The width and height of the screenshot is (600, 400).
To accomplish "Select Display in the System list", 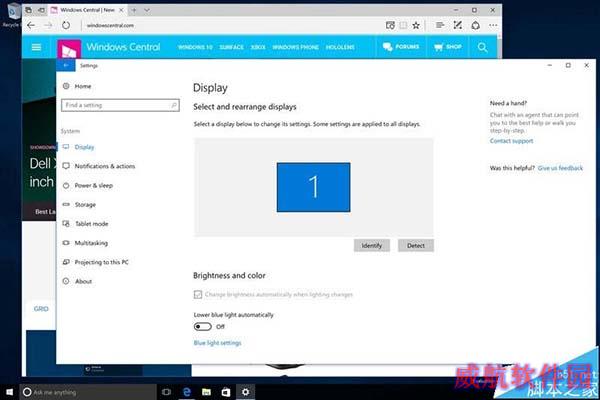I will [79, 147].
